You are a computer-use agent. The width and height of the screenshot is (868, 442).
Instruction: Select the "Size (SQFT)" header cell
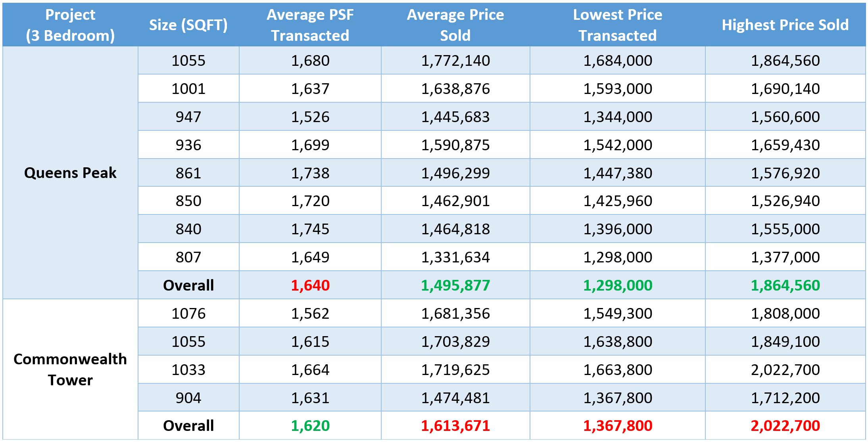point(188,25)
